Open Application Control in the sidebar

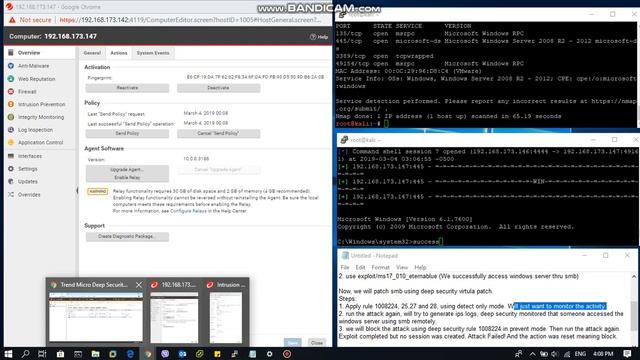click(40, 142)
